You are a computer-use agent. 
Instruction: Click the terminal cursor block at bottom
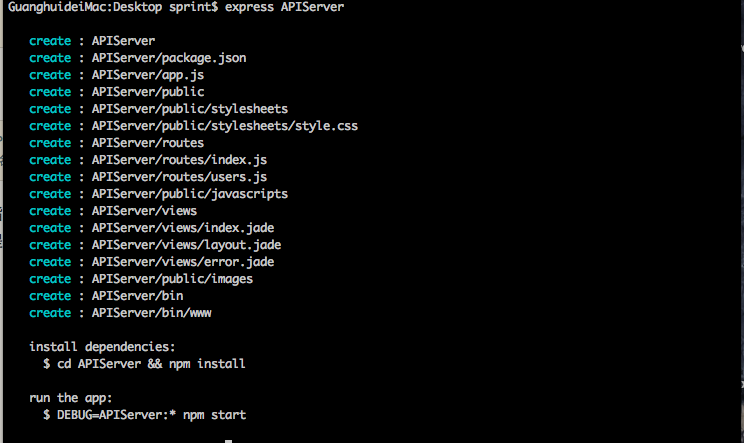(x=228, y=441)
